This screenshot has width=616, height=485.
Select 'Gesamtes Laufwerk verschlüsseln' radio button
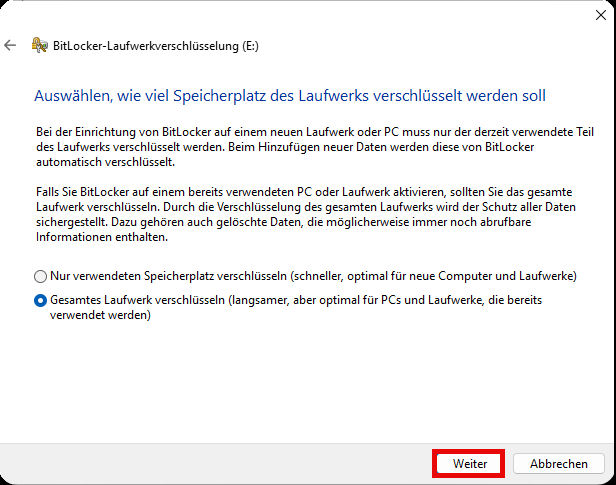pos(40,300)
